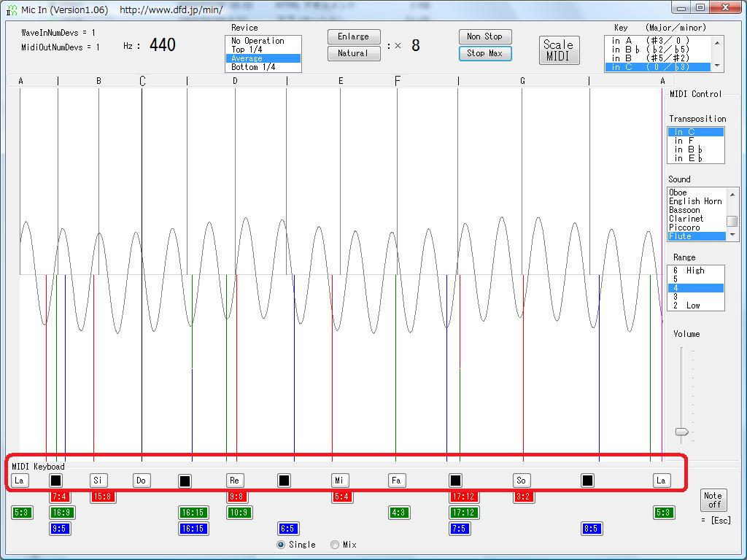Click the green 16:15 ratio button
The height and width of the screenshot is (560, 747).
(193, 513)
